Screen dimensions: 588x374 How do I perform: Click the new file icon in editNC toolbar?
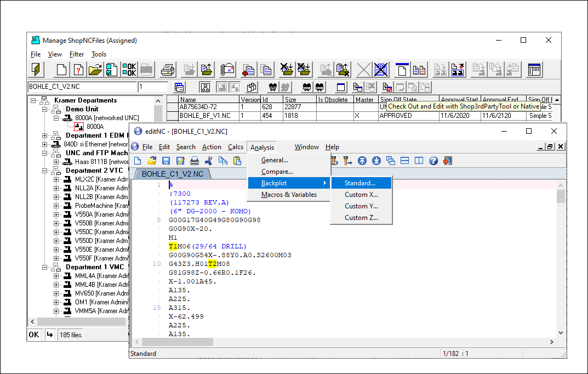coord(138,161)
